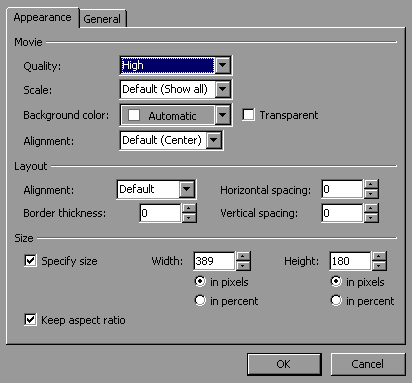Expand the Scale dropdown arrow
The width and height of the screenshot is (412, 383).
pyautogui.click(x=223, y=89)
